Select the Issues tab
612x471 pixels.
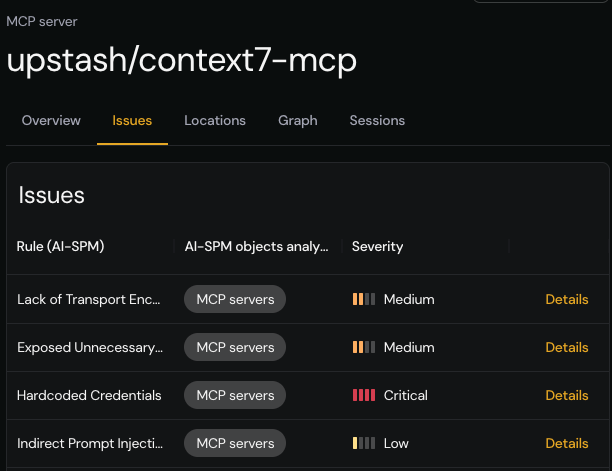pyautogui.click(x=132, y=121)
